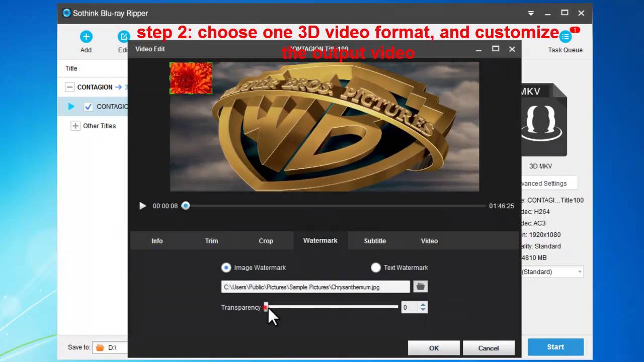Switch to the Subtitle tab
The width and height of the screenshot is (644, 362).
pos(375,241)
